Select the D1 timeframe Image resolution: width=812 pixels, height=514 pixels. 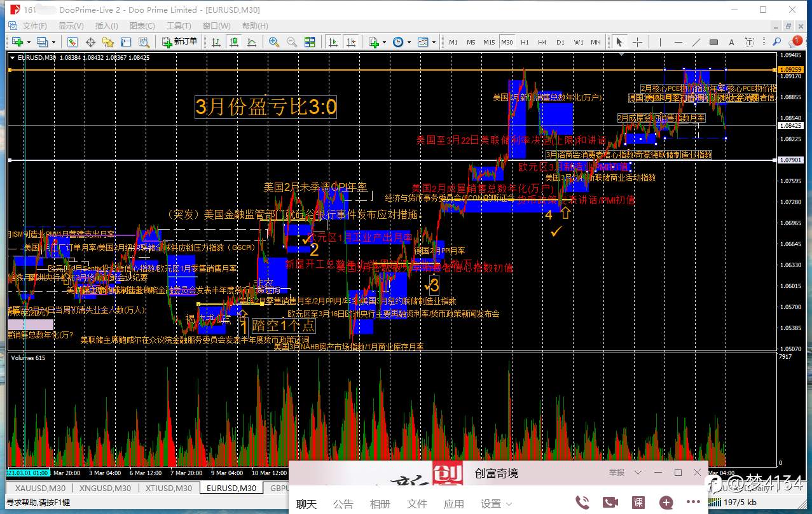point(560,42)
